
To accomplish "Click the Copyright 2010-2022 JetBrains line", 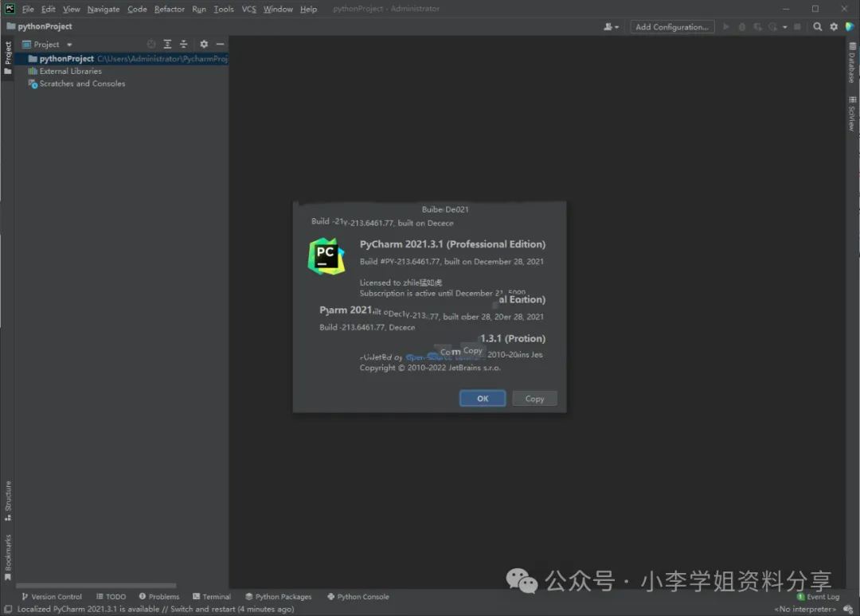I will point(430,368).
